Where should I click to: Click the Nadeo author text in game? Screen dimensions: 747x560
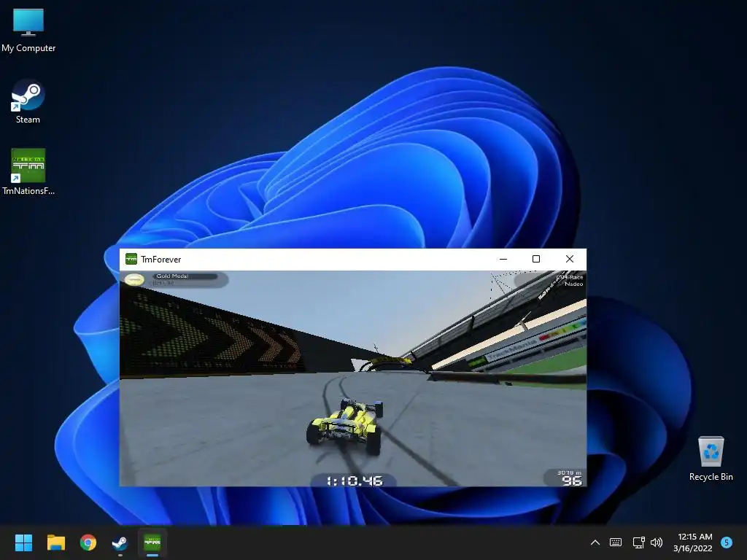coord(574,284)
